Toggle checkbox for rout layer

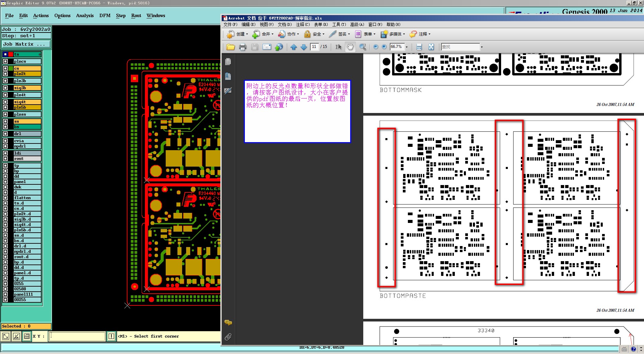pyautogui.click(x=5, y=159)
